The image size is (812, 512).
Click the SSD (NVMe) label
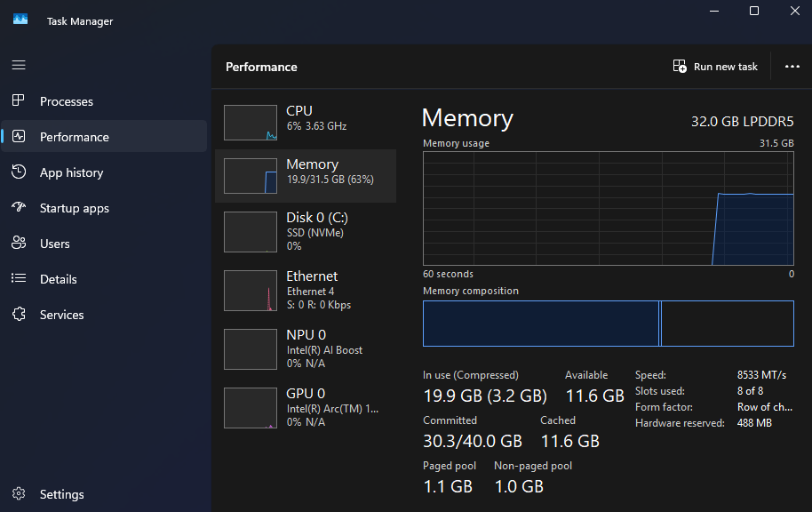pos(315,233)
